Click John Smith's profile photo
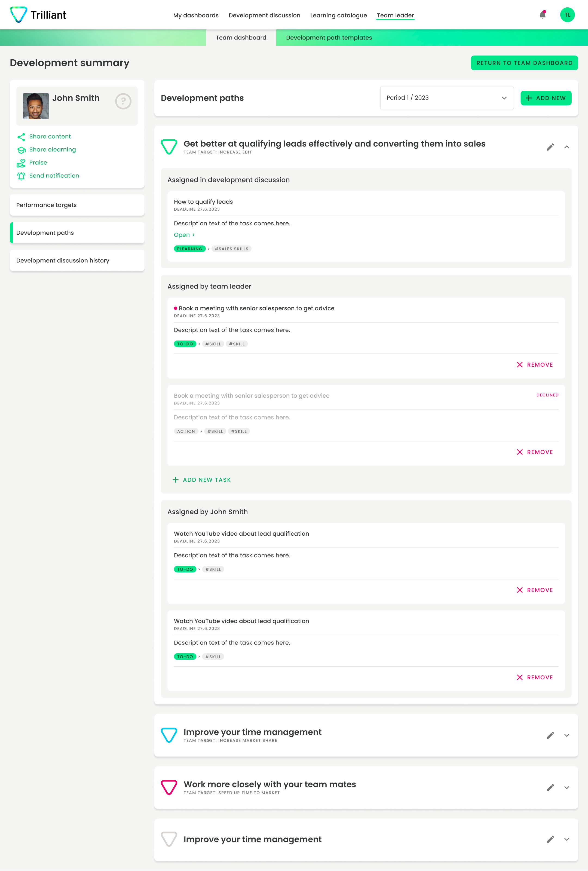This screenshot has width=588, height=871. coord(36,106)
